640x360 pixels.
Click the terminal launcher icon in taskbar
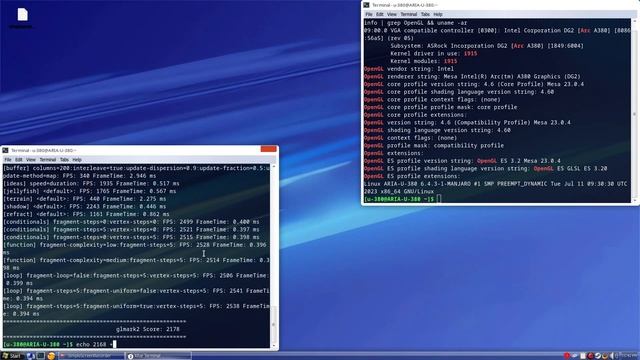40,356
